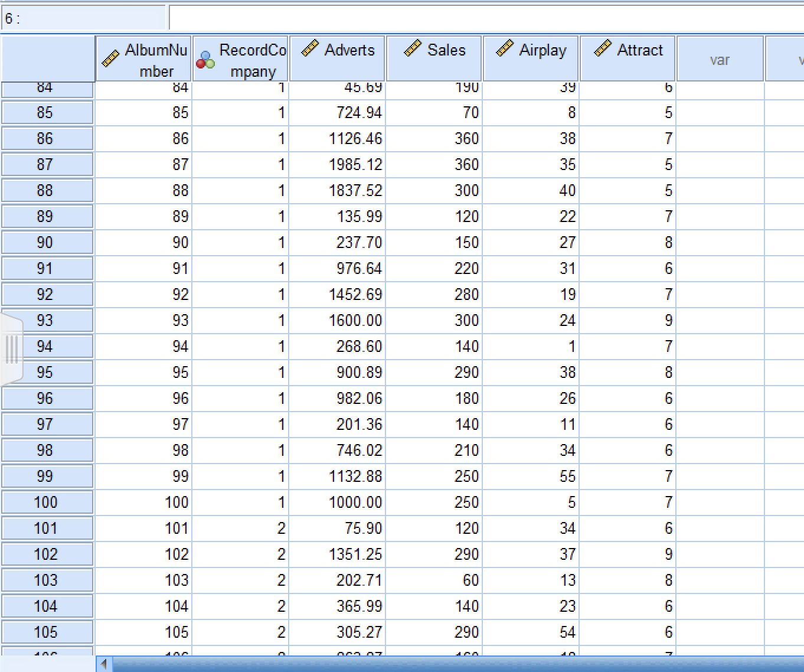Select row header 103

[47, 580]
